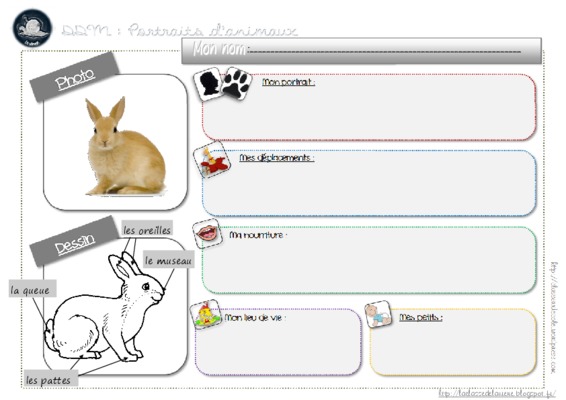Select the rabbit line drawing
The height and width of the screenshot is (400, 566).
point(104,308)
